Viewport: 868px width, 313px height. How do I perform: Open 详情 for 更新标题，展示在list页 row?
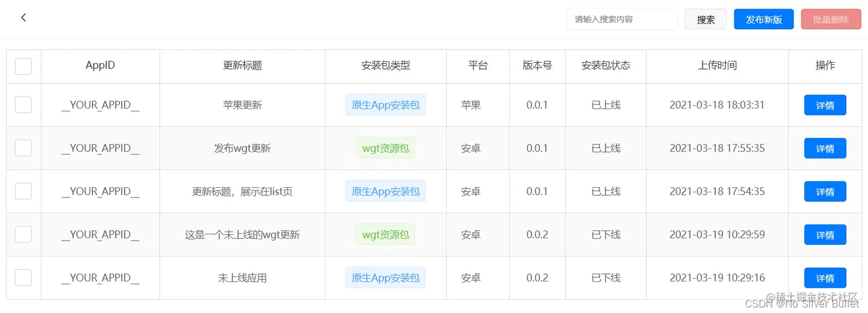825,191
